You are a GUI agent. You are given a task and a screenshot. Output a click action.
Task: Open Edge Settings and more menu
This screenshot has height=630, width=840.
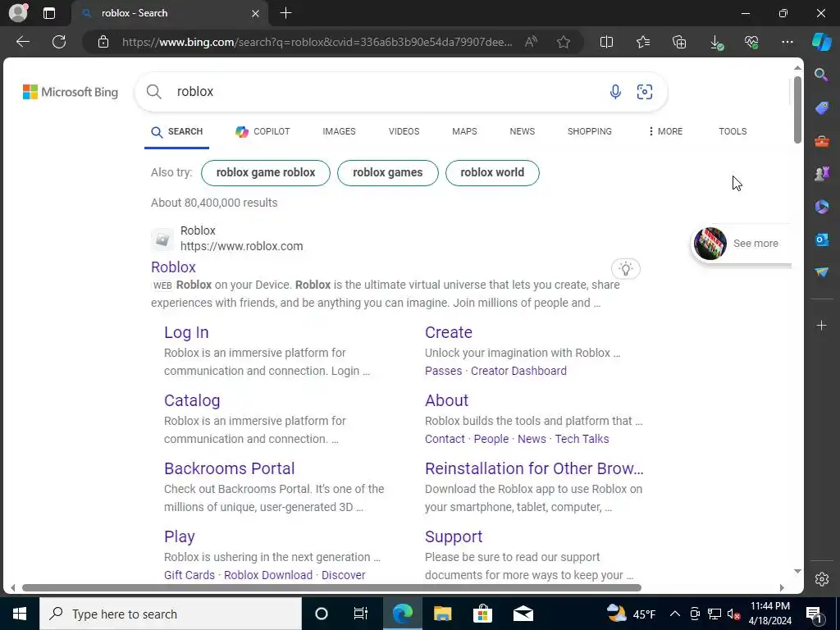point(787,42)
